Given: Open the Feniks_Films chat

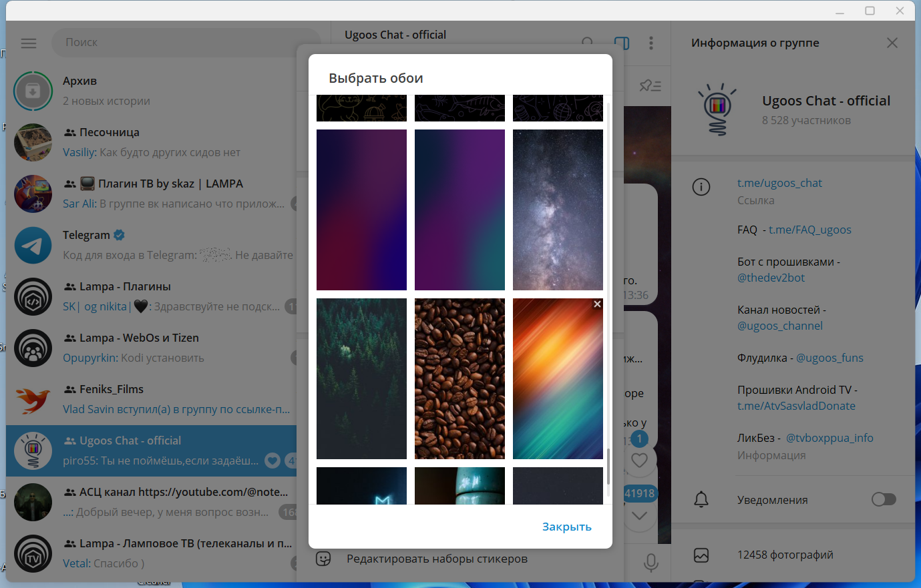Looking at the screenshot, I should (151, 399).
